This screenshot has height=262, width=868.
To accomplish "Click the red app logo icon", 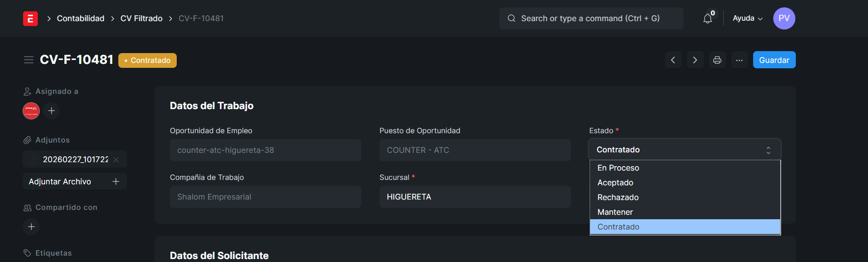I will [30, 19].
